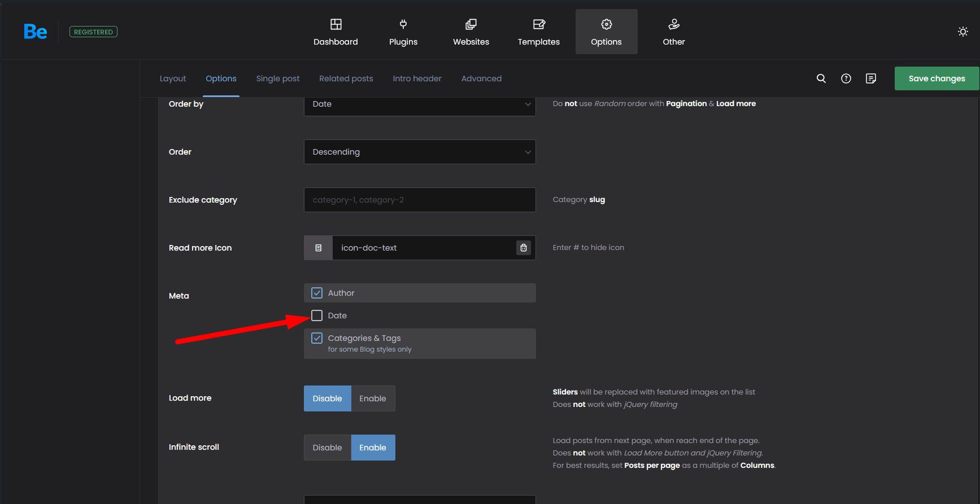Expand the Order Descending dropdown
Viewport: 980px width, 504px height.
[419, 152]
